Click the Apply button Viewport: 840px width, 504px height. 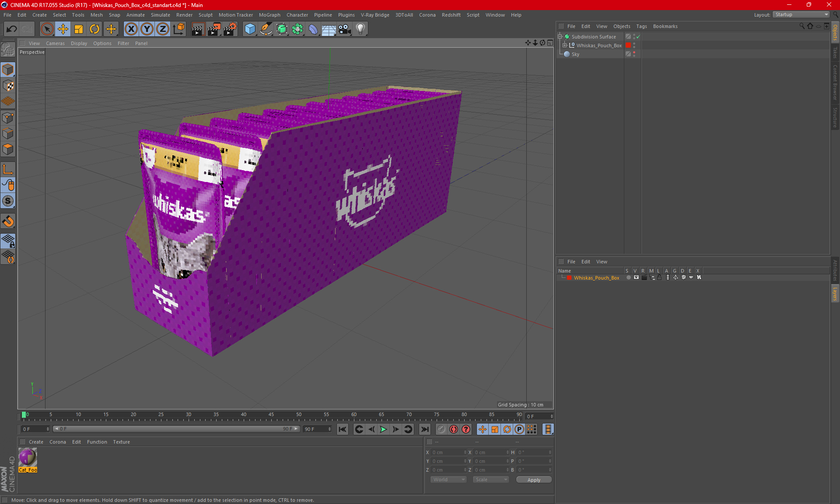pos(533,480)
